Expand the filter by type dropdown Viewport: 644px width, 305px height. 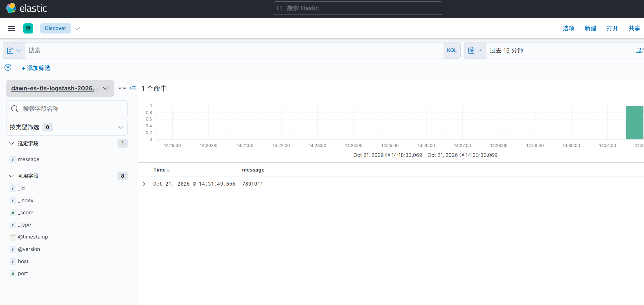pos(67,127)
